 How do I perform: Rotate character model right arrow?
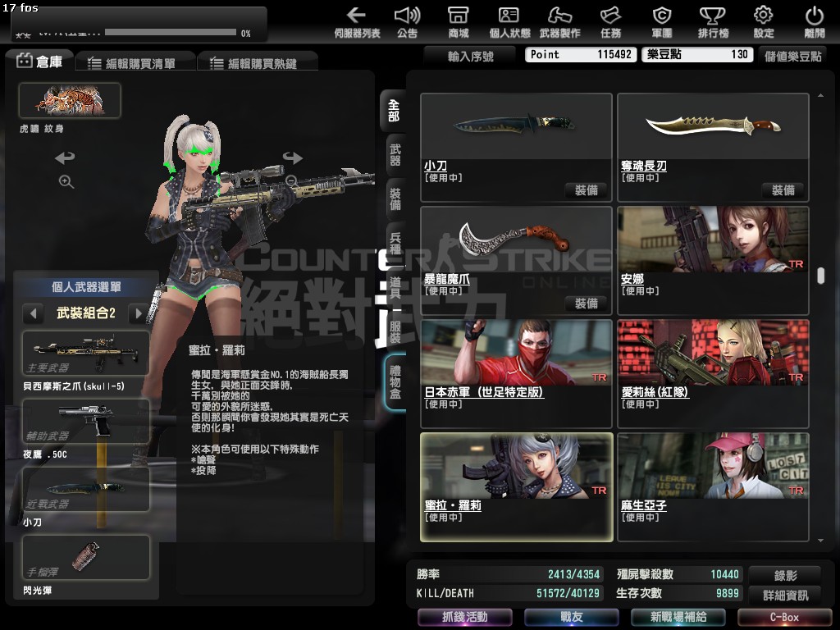point(293,157)
